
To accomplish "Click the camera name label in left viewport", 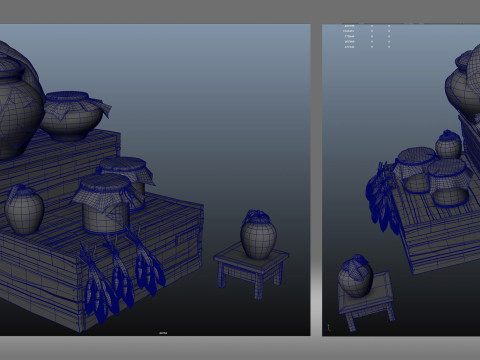I will click(163, 333).
